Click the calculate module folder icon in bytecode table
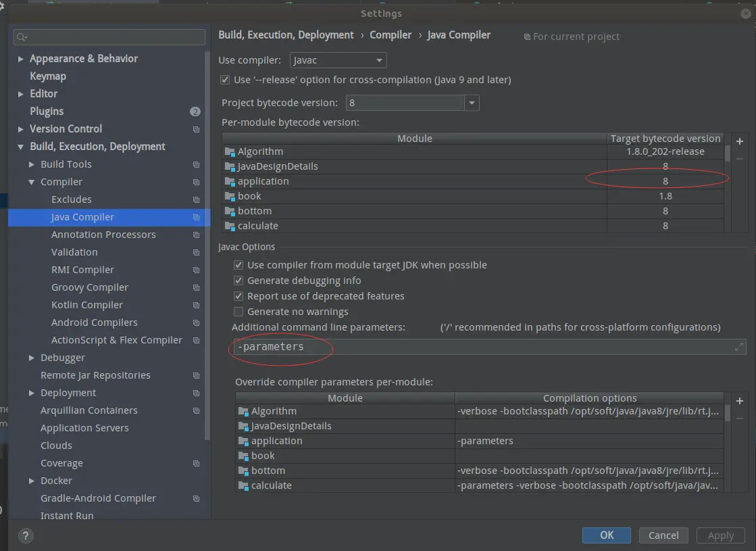The width and height of the screenshot is (756, 551). pos(230,226)
